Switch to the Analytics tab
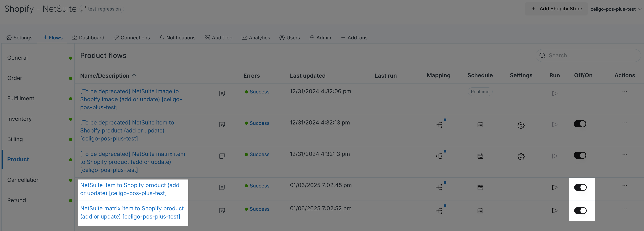 [x=256, y=38]
